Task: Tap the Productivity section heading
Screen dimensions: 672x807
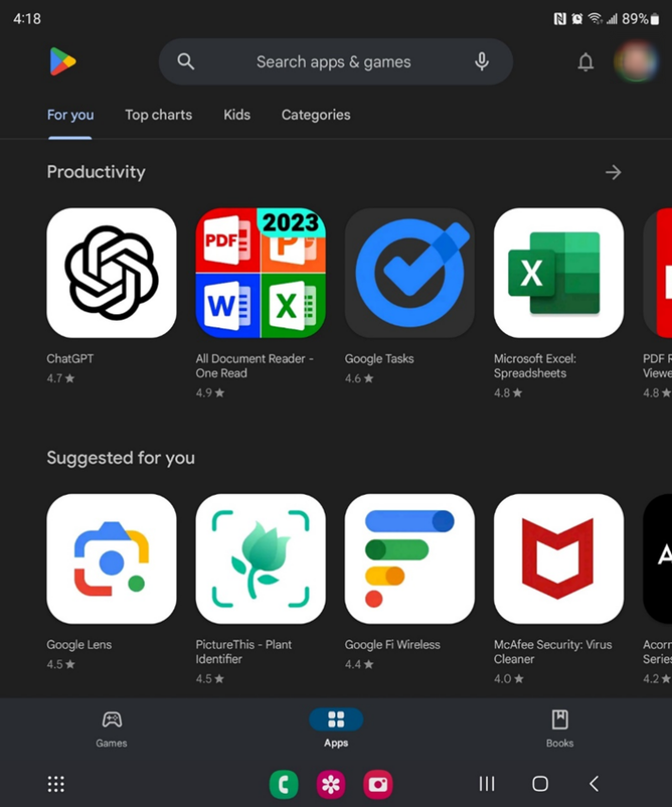Action: pos(96,172)
